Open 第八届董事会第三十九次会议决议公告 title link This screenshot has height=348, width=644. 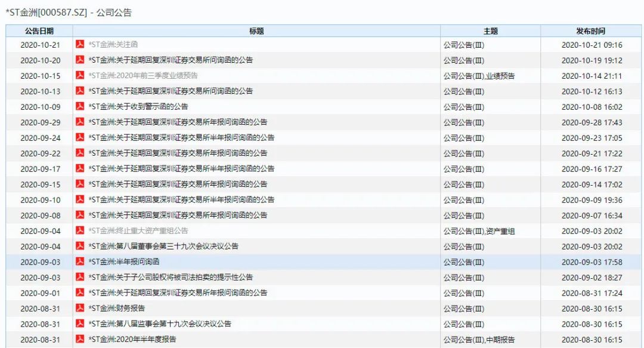tap(163, 246)
